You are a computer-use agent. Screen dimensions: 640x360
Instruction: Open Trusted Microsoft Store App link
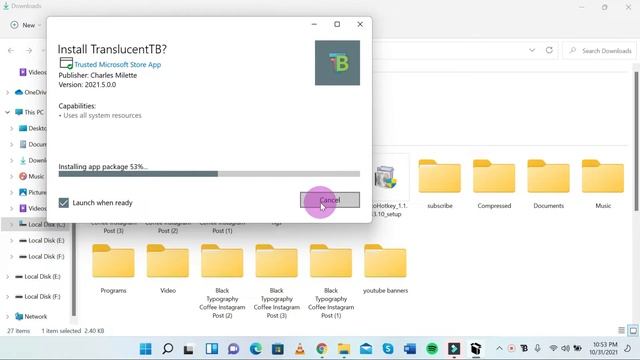(x=118, y=64)
